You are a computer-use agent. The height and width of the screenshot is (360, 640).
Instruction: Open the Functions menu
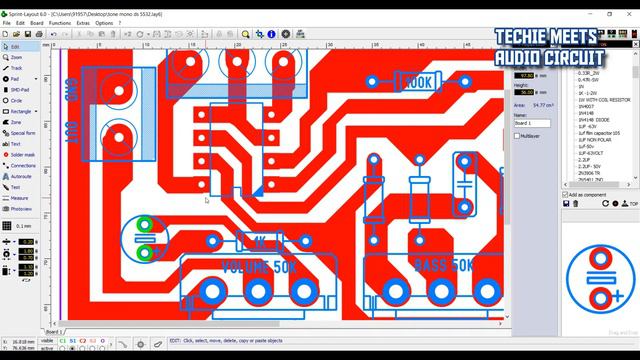[60, 23]
